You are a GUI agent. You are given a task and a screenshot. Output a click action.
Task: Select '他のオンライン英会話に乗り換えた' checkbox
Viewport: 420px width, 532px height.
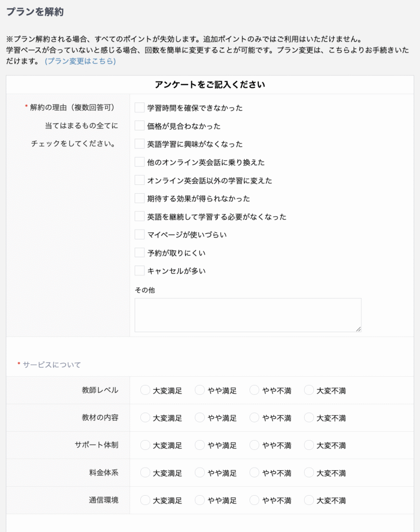139,162
